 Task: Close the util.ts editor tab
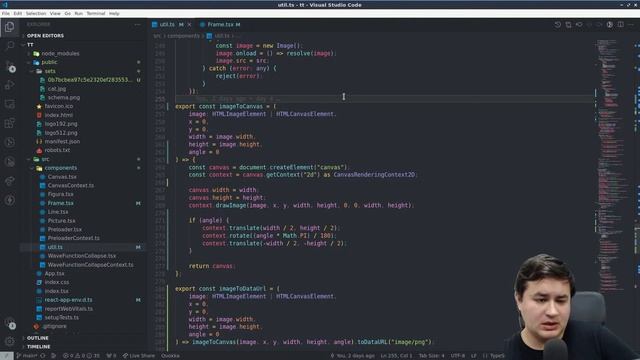[189, 25]
